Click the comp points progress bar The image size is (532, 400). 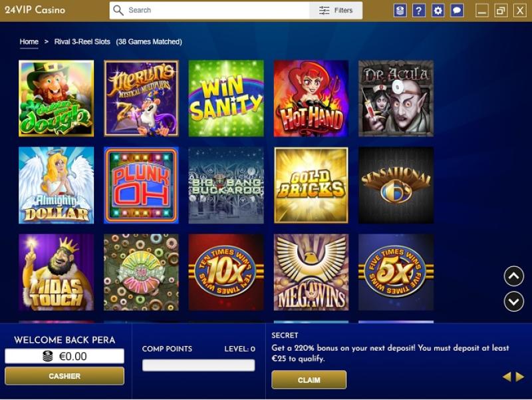point(198,365)
